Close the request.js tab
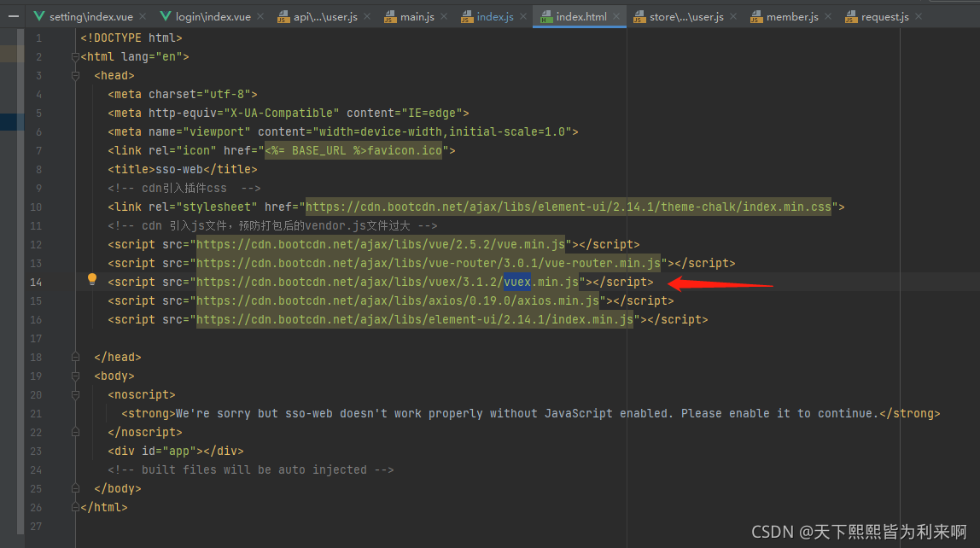980x548 pixels. [x=919, y=16]
